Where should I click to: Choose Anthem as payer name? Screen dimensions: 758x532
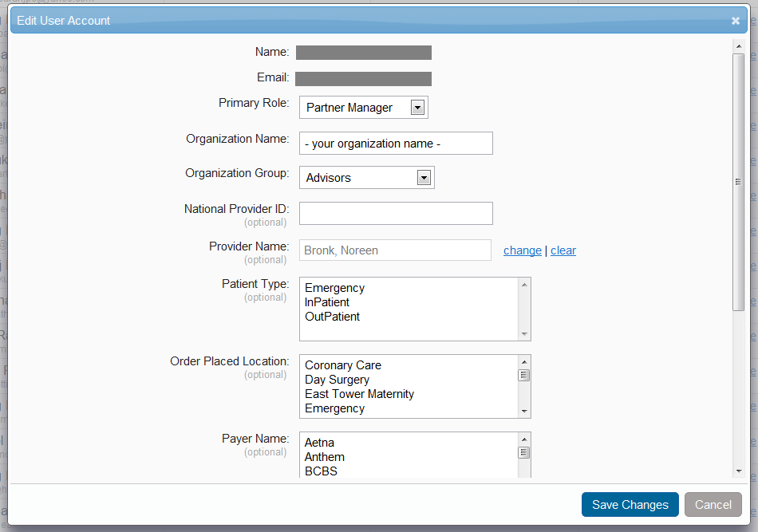(x=325, y=457)
